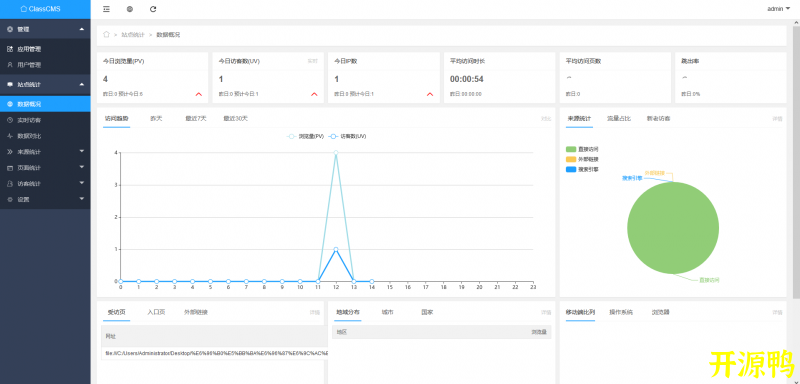Toggle the sidebar collapse icon in top bar
The width and height of the screenshot is (800, 384).
[106, 9]
